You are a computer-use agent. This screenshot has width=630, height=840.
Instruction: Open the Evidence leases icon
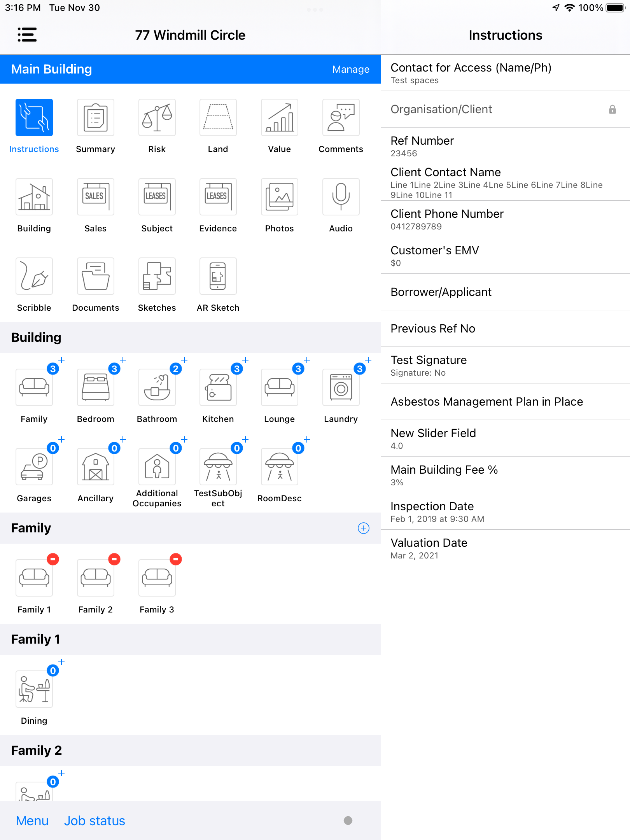218,197
